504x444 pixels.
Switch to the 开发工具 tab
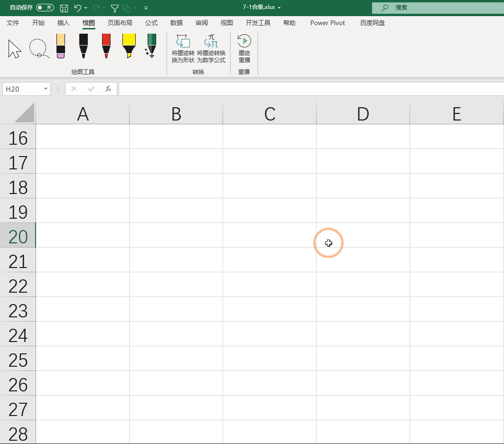click(258, 23)
